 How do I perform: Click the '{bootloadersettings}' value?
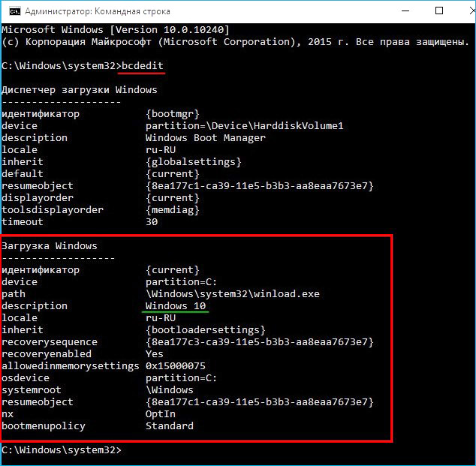(x=206, y=329)
